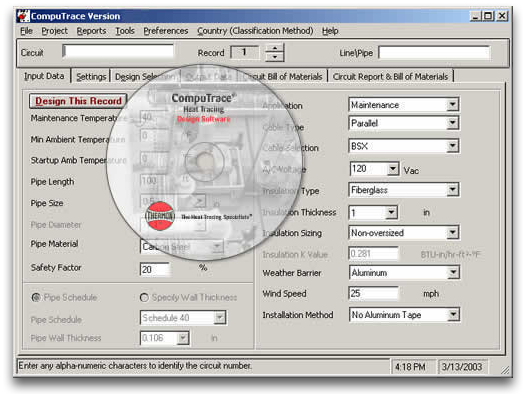
Task: Expand Insulation Thickness dropdown showing 1
Action: [x=391, y=213]
